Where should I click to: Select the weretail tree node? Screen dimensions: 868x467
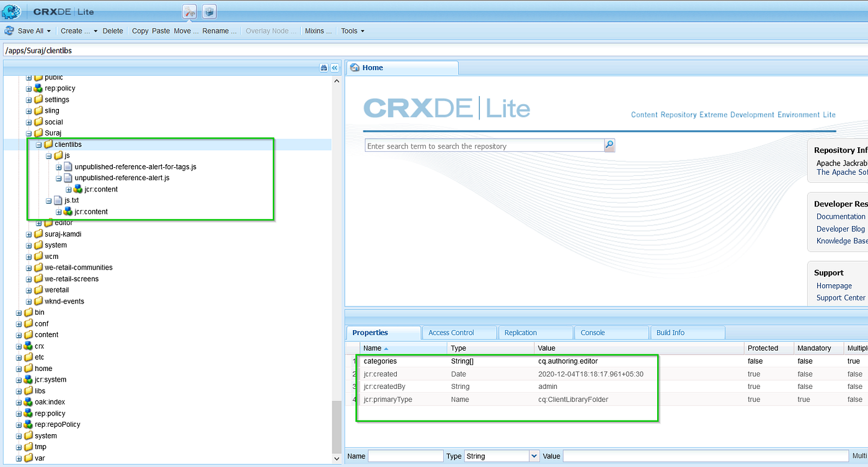click(56, 290)
